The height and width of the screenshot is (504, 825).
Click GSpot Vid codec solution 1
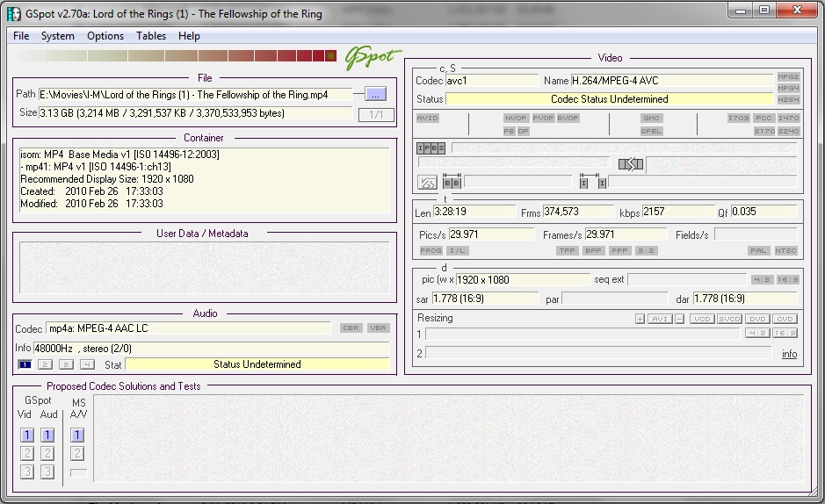point(27,436)
